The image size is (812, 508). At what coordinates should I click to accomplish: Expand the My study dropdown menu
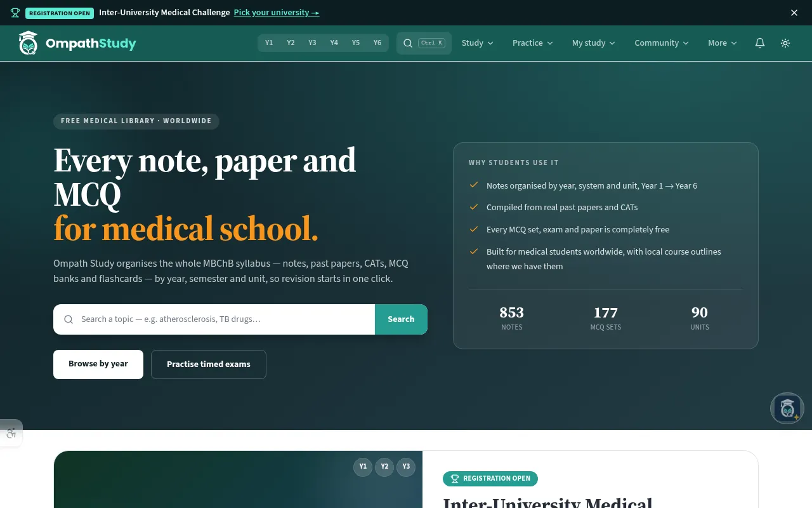pos(594,43)
